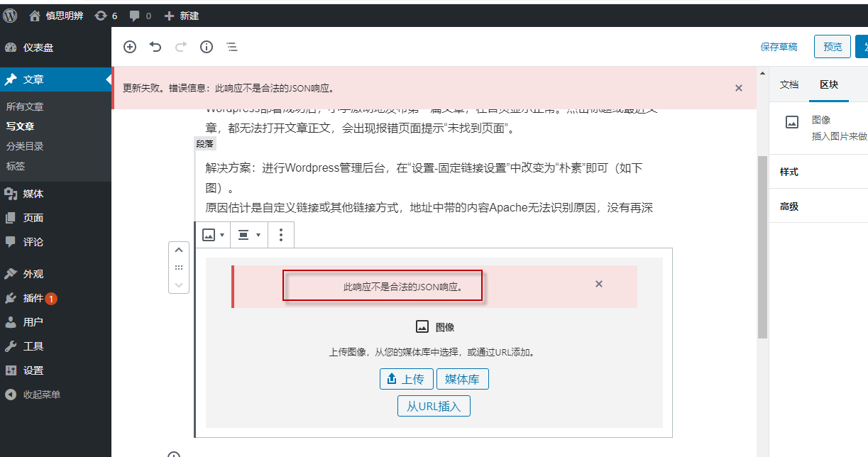868x457 pixels.
Task: Open 媒体 in the sidebar
Action: pos(55,194)
